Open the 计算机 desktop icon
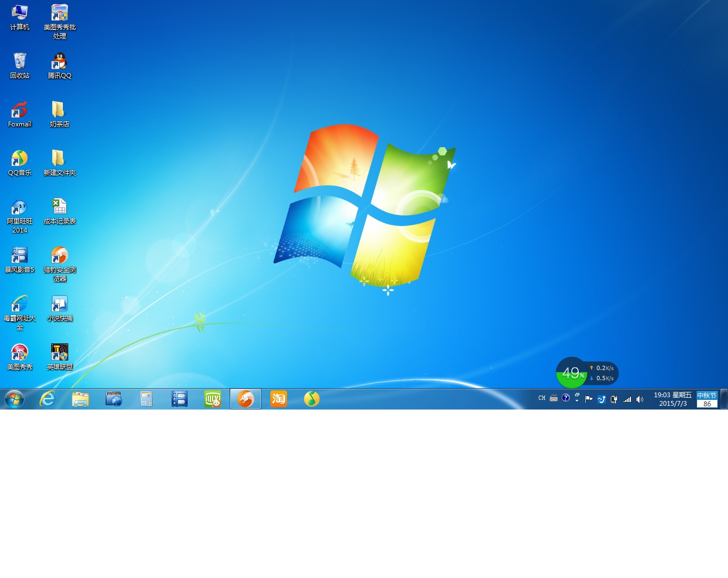 point(20,18)
